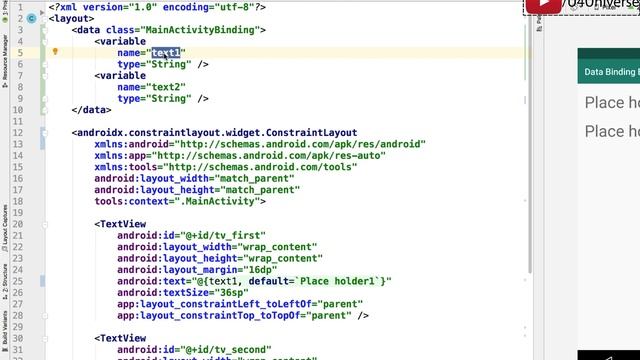Click the @+id/tv_first id value
This screenshot has width=640, height=360.
(223, 236)
